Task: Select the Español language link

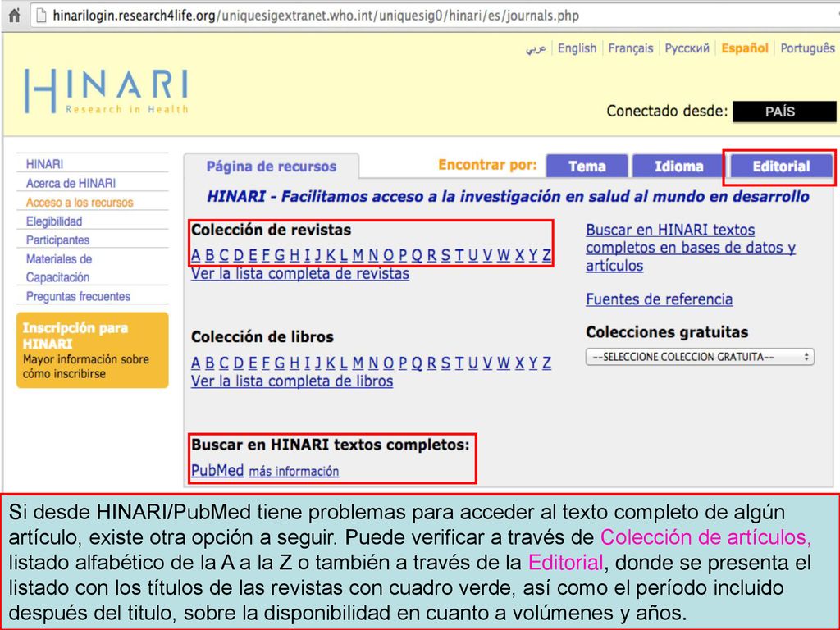Action: pos(745,48)
